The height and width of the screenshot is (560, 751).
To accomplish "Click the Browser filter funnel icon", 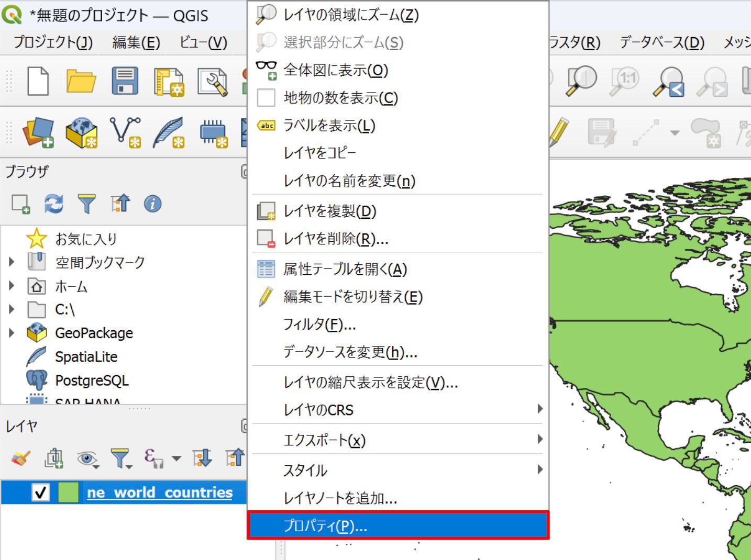I will pyautogui.click(x=87, y=204).
